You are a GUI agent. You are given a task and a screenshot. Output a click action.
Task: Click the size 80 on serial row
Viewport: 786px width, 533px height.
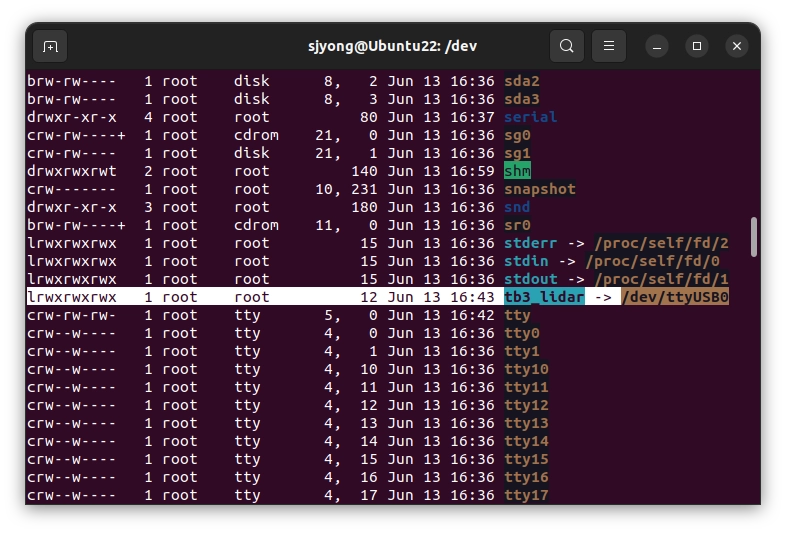point(369,117)
